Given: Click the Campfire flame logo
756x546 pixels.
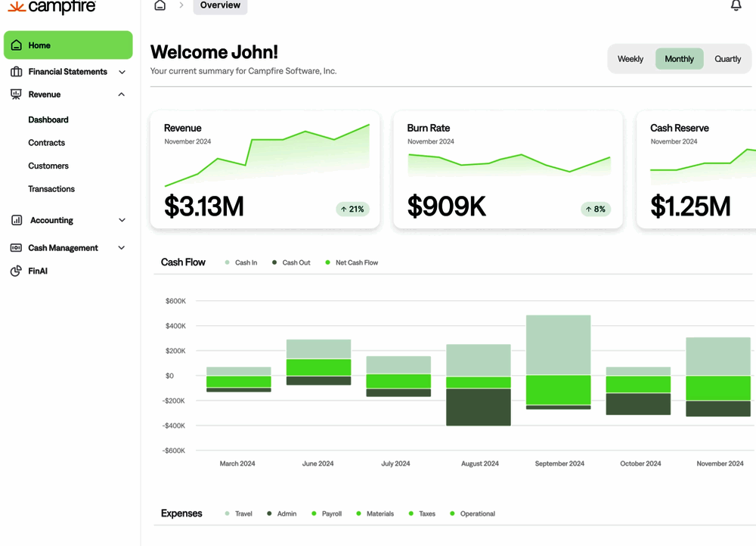Looking at the screenshot, I should coord(17,6).
